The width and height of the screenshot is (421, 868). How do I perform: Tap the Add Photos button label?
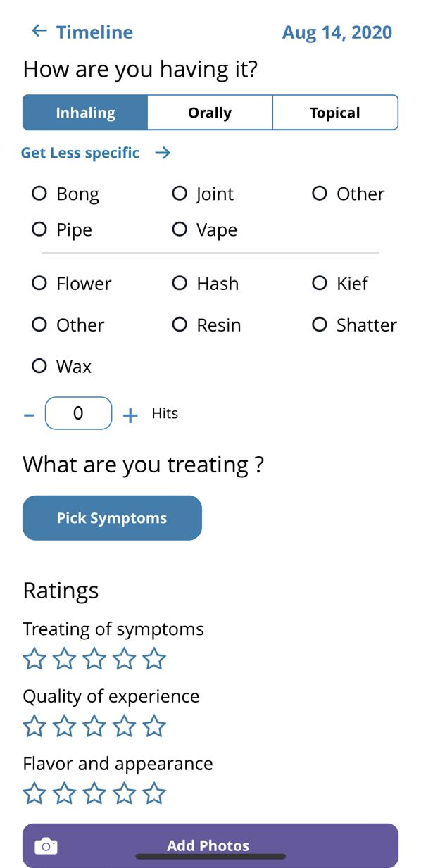click(208, 845)
